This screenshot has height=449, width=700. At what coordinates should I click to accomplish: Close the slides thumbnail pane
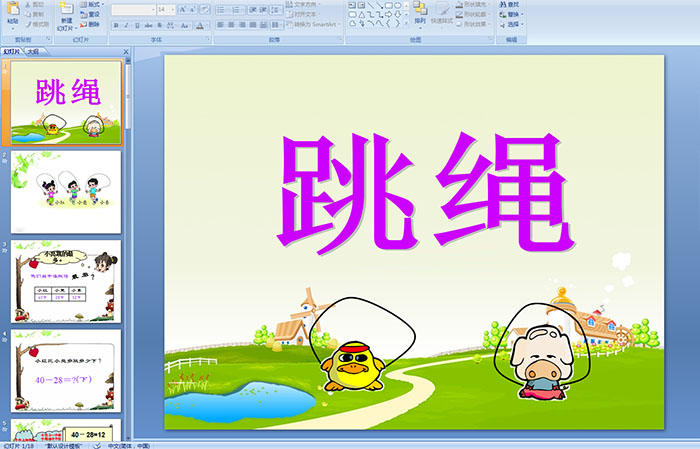tap(126, 52)
